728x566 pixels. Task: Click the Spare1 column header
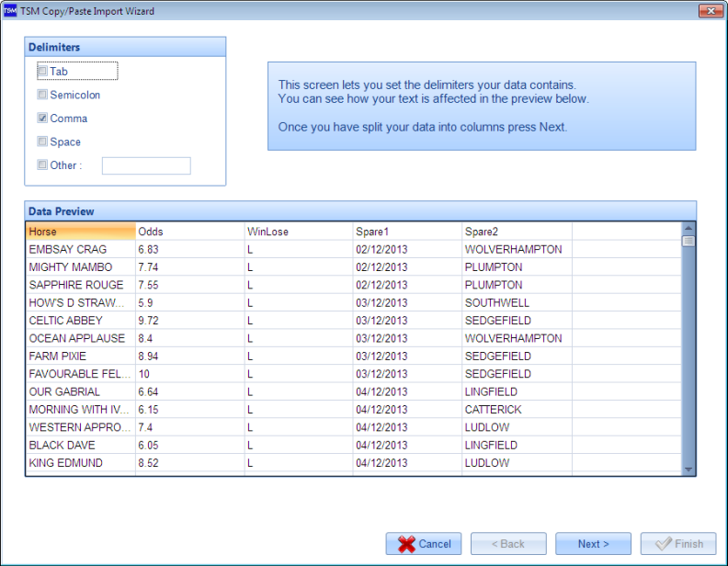[x=407, y=232]
